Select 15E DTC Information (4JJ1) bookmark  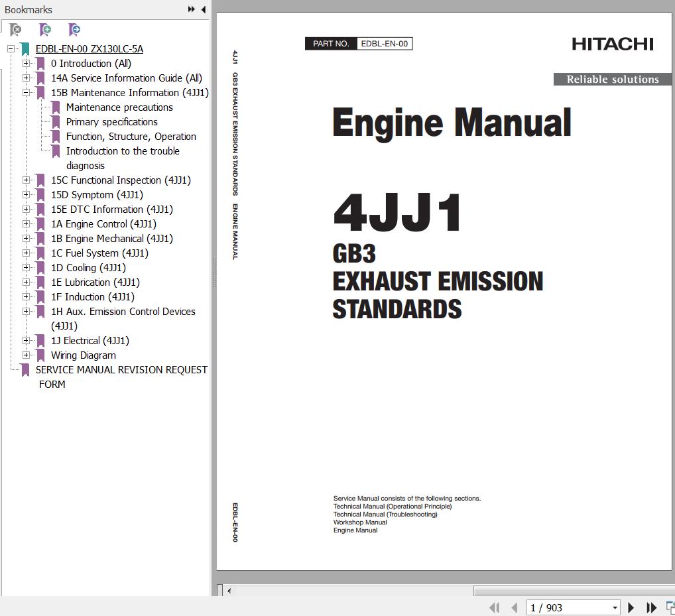(112, 210)
